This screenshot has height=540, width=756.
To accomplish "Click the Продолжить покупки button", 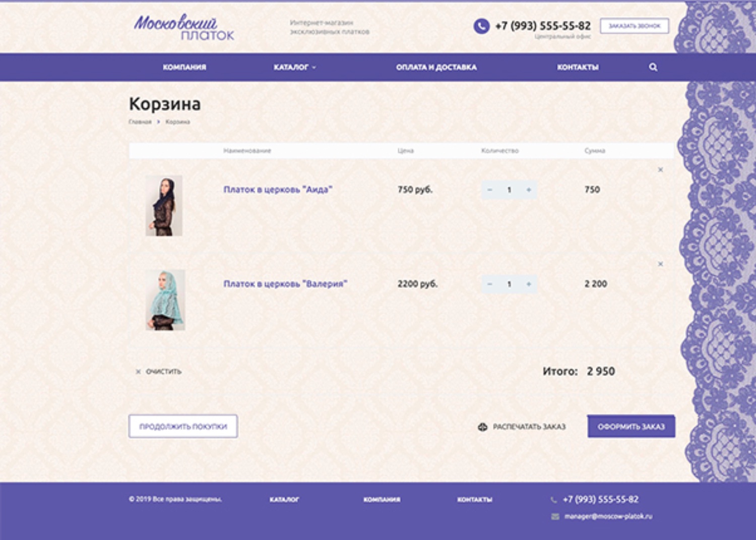I will pos(183,427).
